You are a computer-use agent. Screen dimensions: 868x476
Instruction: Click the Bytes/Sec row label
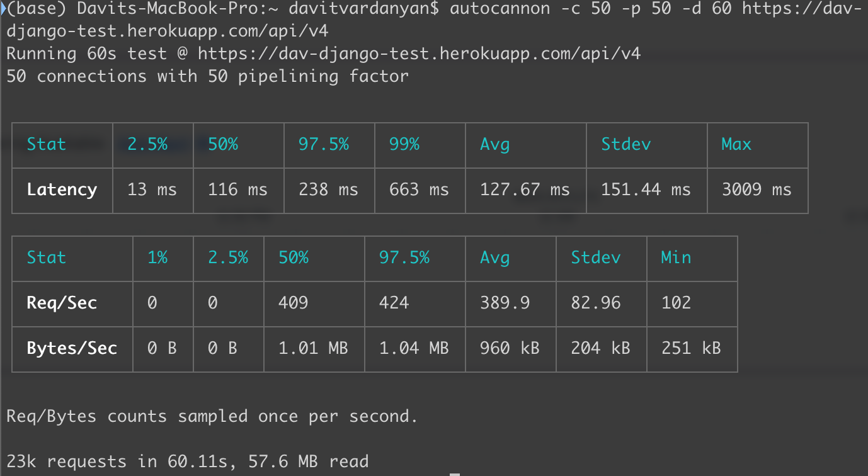72,348
